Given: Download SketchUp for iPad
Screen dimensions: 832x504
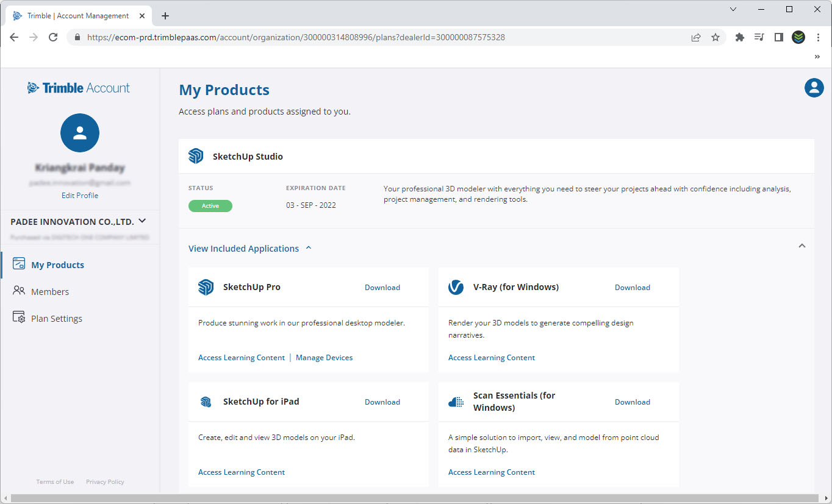Looking at the screenshot, I should (x=382, y=402).
